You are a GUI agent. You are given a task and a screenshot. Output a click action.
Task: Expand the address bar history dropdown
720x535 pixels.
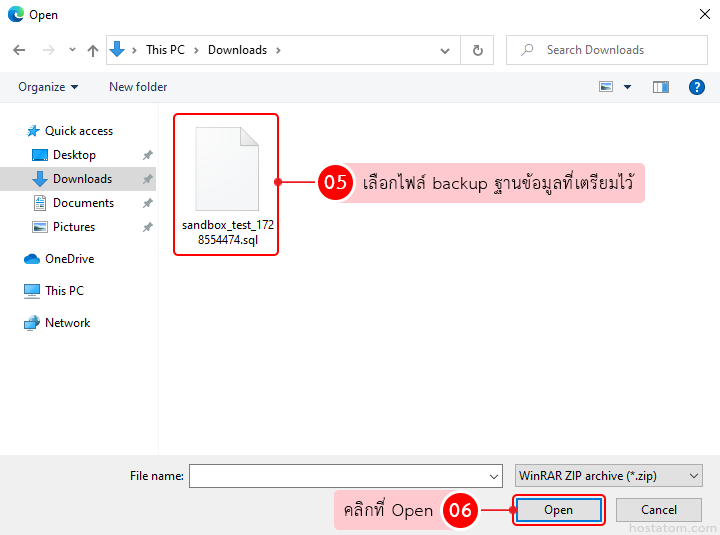pyautogui.click(x=445, y=50)
